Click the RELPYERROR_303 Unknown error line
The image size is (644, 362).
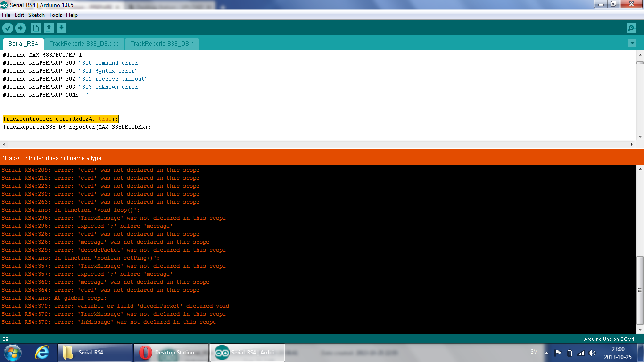point(72,87)
